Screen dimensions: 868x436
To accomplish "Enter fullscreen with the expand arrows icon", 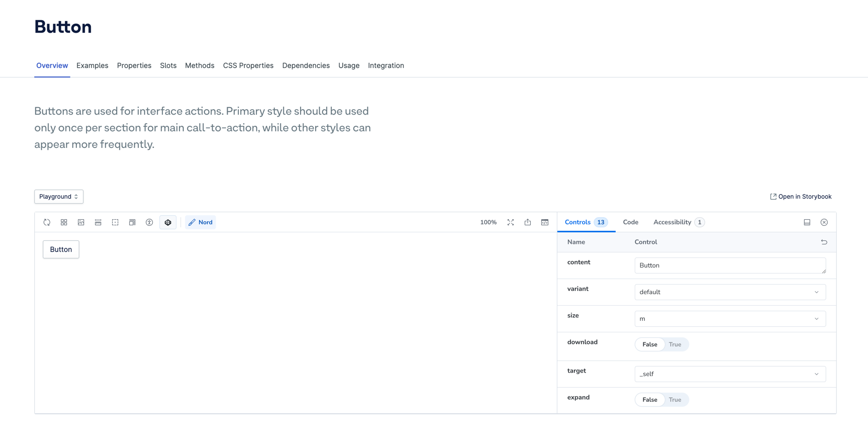I will [511, 222].
